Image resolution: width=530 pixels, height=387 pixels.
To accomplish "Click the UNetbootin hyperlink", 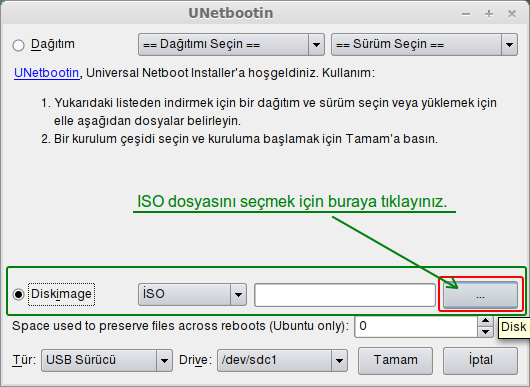I will pos(46,73).
